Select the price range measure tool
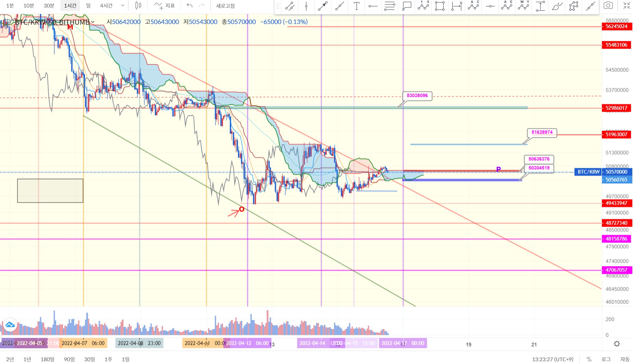633x364 pixels. (540, 6)
